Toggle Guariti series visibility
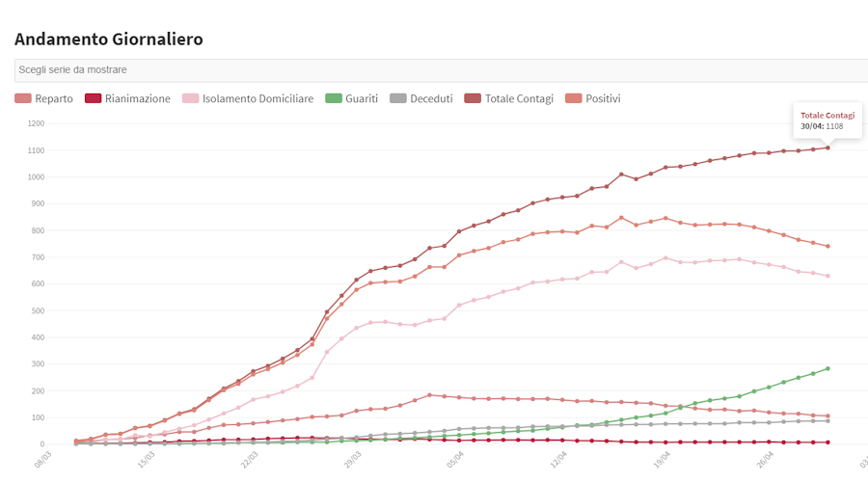 coord(362,98)
